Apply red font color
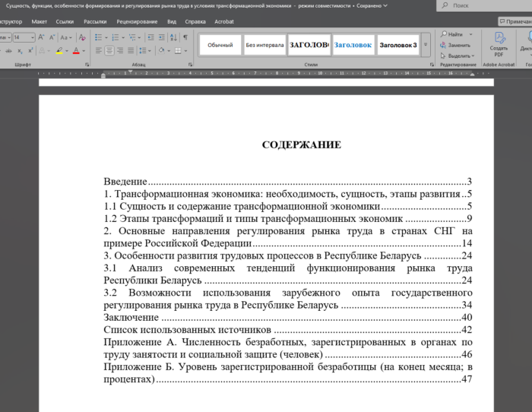Screen dimensions: 532x412 pyautogui.click(x=76, y=51)
